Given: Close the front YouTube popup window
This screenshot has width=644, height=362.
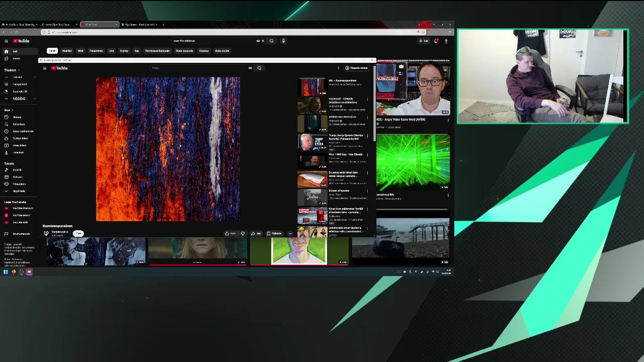Looking at the screenshot, I should 372,60.
